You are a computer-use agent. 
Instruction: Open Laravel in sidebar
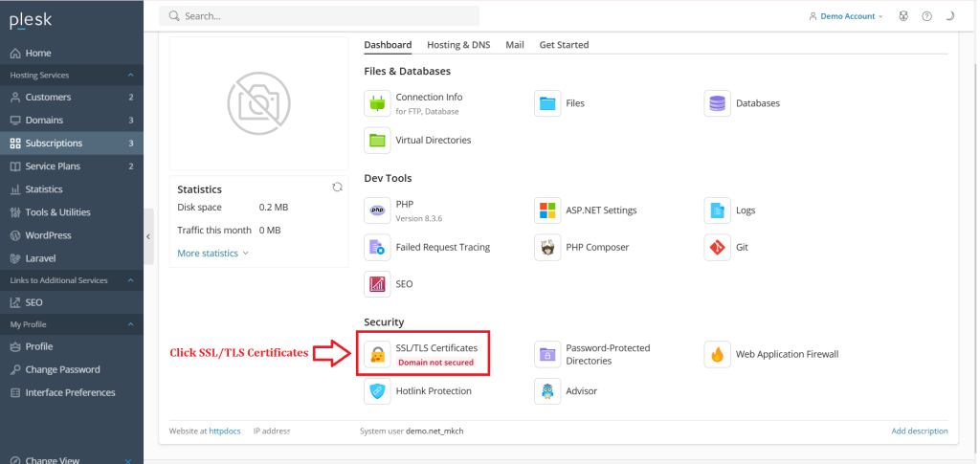72,258
